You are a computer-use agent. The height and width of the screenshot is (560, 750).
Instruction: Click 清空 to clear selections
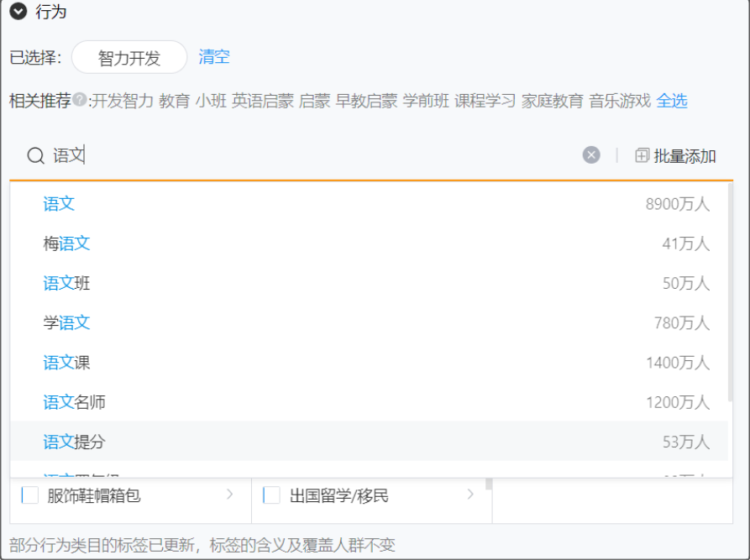[213, 57]
